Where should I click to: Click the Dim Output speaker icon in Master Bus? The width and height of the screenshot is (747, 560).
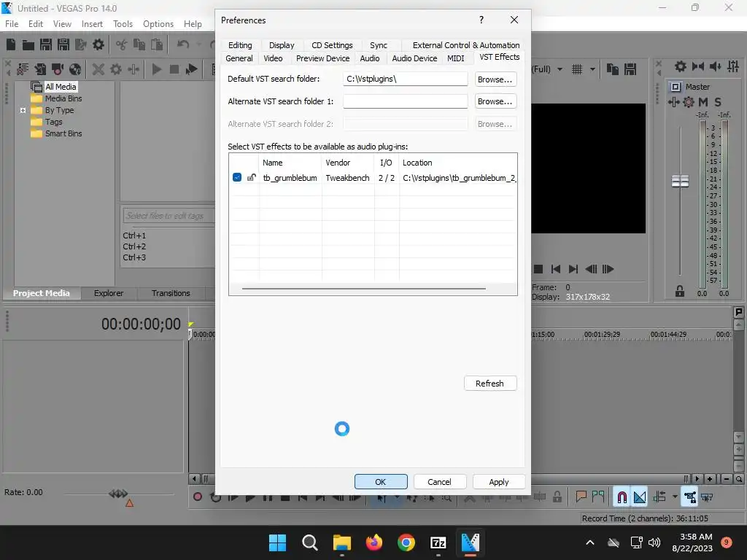pyautogui.click(x=715, y=66)
